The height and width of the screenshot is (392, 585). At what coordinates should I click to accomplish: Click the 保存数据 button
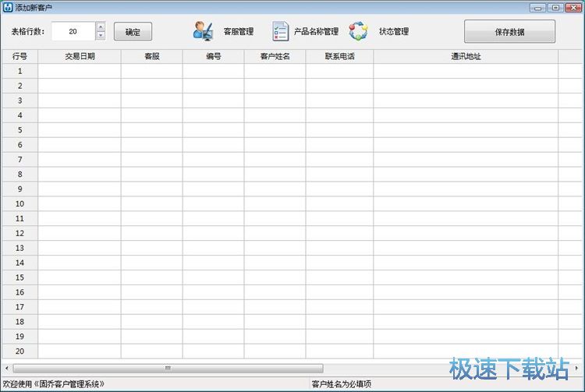(509, 32)
